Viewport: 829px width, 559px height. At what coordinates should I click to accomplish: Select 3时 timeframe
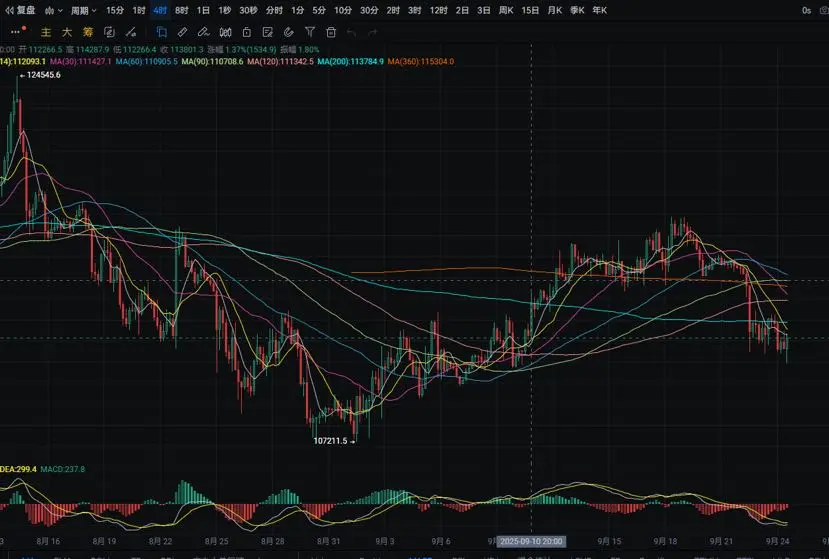click(x=414, y=10)
